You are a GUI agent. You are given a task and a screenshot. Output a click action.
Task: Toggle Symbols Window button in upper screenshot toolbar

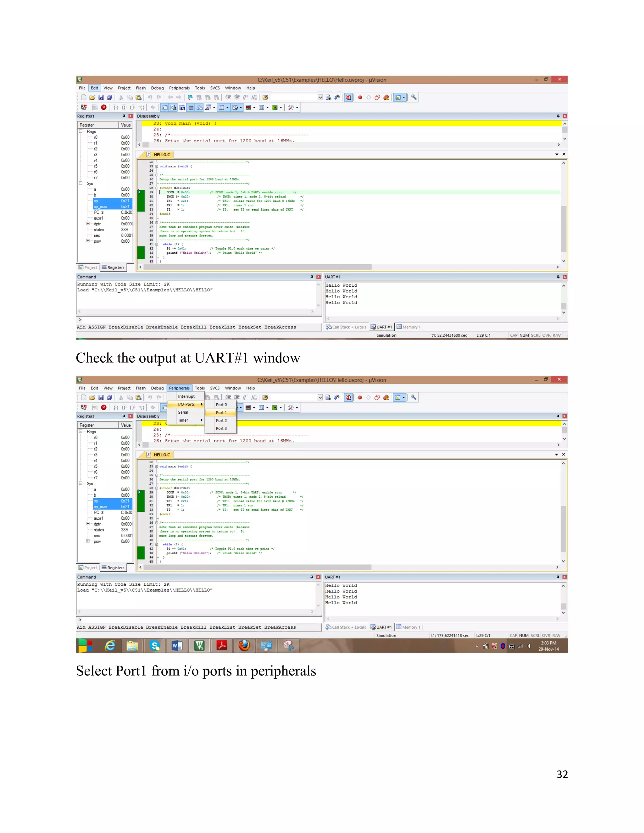(x=182, y=108)
